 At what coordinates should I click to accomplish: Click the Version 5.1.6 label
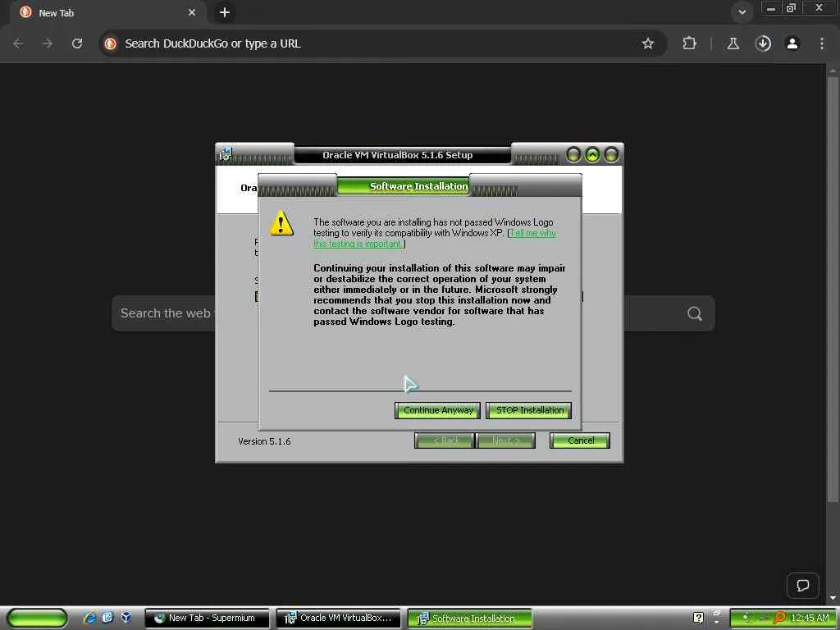click(264, 441)
